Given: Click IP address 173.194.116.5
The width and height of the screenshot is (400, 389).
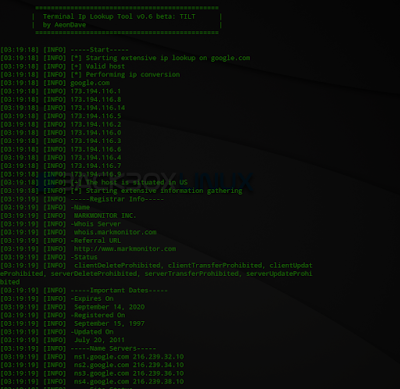Looking at the screenshot, I should tap(96, 116).
